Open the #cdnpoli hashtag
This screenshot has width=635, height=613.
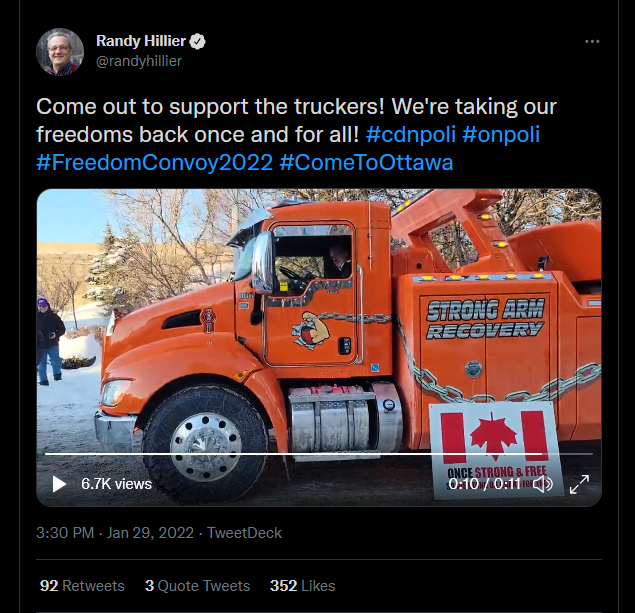pos(411,134)
